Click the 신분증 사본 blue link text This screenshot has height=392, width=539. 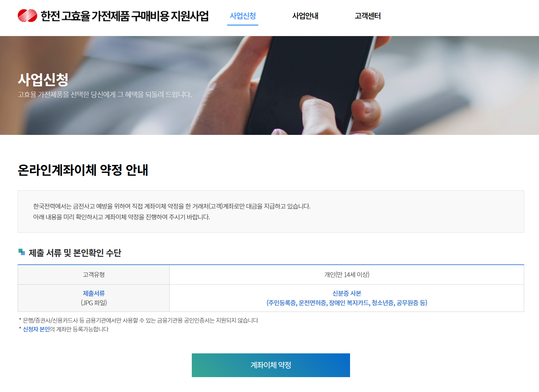click(347, 293)
